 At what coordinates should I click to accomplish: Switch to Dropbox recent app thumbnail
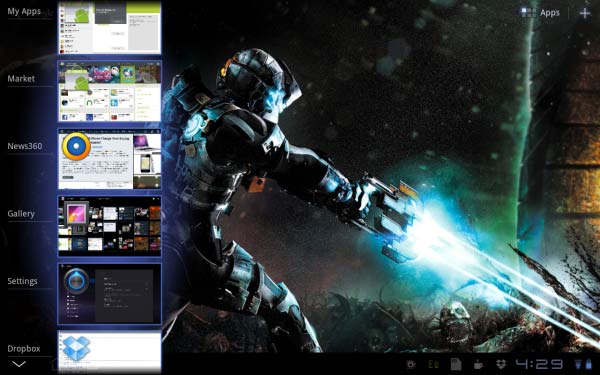click(x=109, y=352)
